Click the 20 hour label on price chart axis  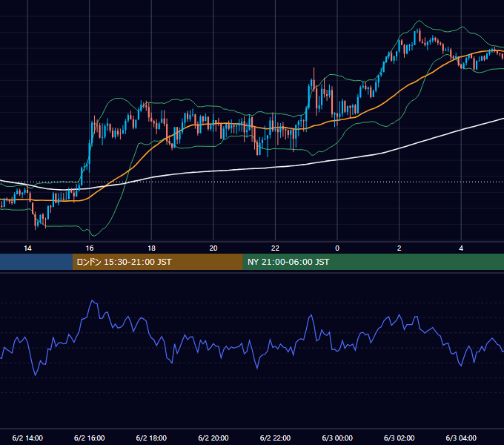click(x=213, y=248)
